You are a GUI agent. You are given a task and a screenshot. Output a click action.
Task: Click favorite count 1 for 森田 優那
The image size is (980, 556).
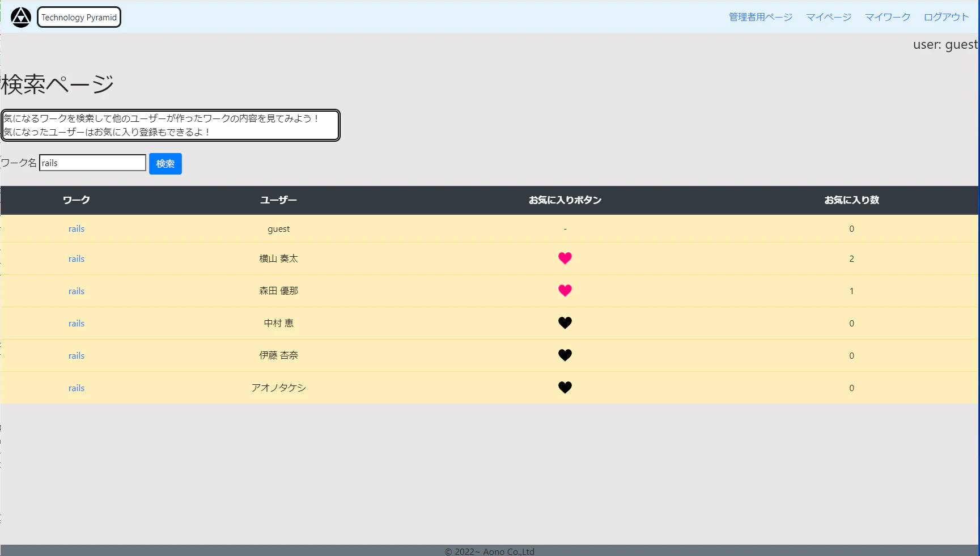(x=851, y=291)
